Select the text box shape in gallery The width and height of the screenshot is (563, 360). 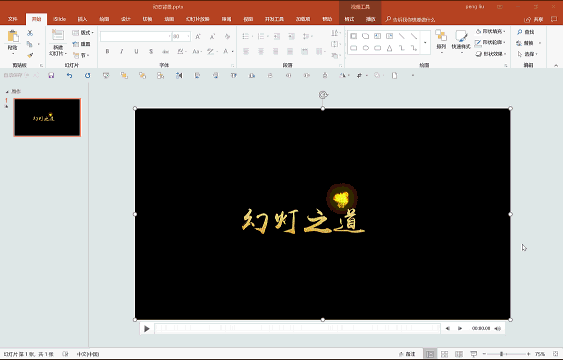377,36
